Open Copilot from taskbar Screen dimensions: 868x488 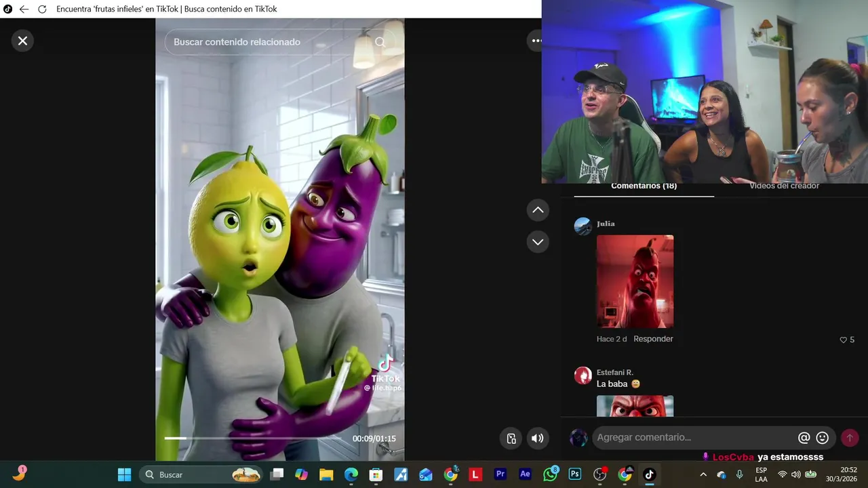pyautogui.click(x=302, y=474)
